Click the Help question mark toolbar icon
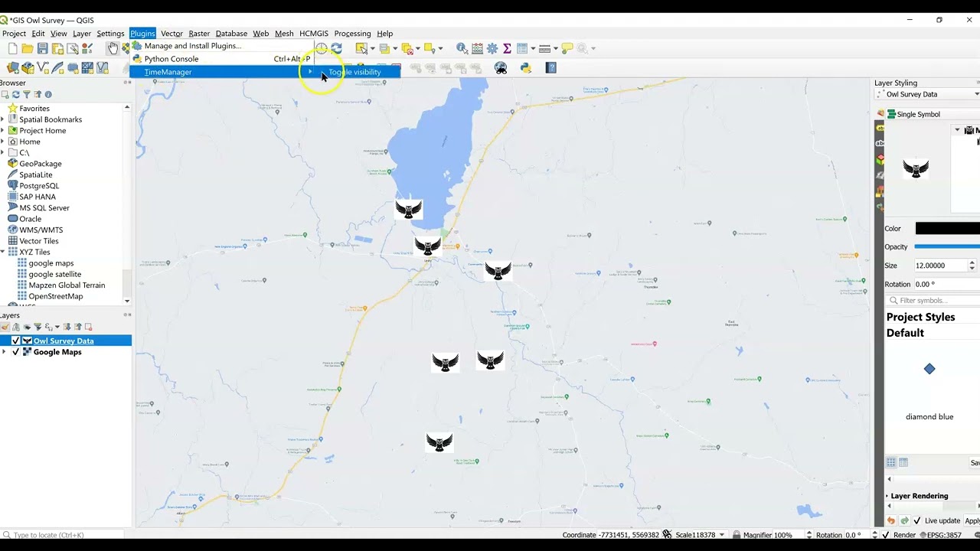 pyautogui.click(x=550, y=67)
